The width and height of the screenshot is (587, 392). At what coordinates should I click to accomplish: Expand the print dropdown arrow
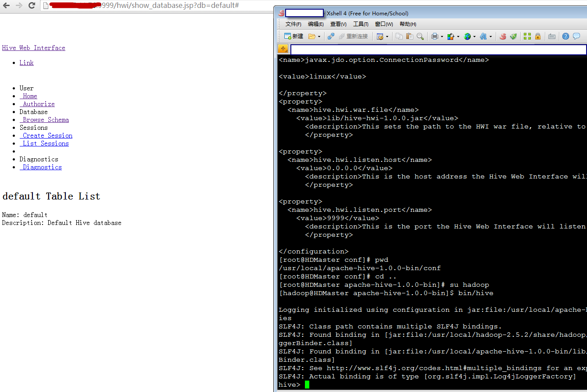[442, 36]
